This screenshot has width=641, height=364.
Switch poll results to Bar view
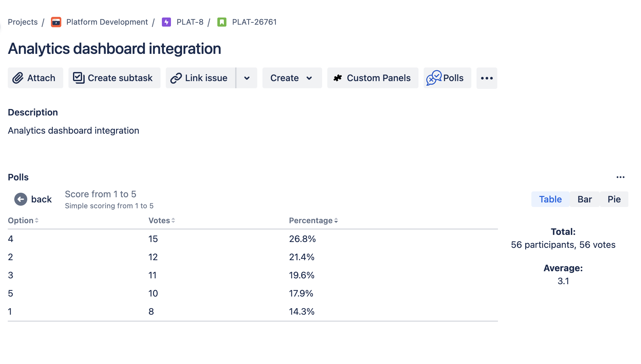click(584, 199)
